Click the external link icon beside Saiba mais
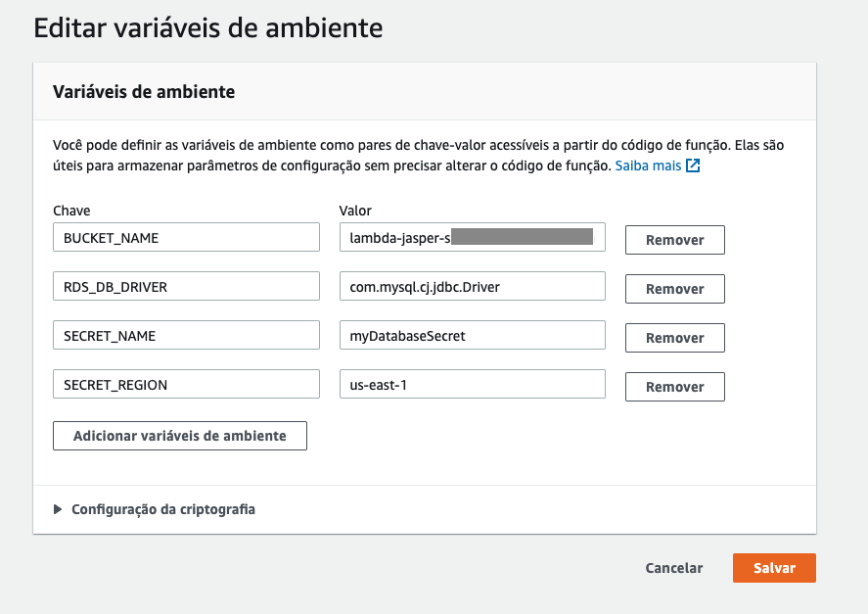The image size is (868, 614). pos(693,166)
